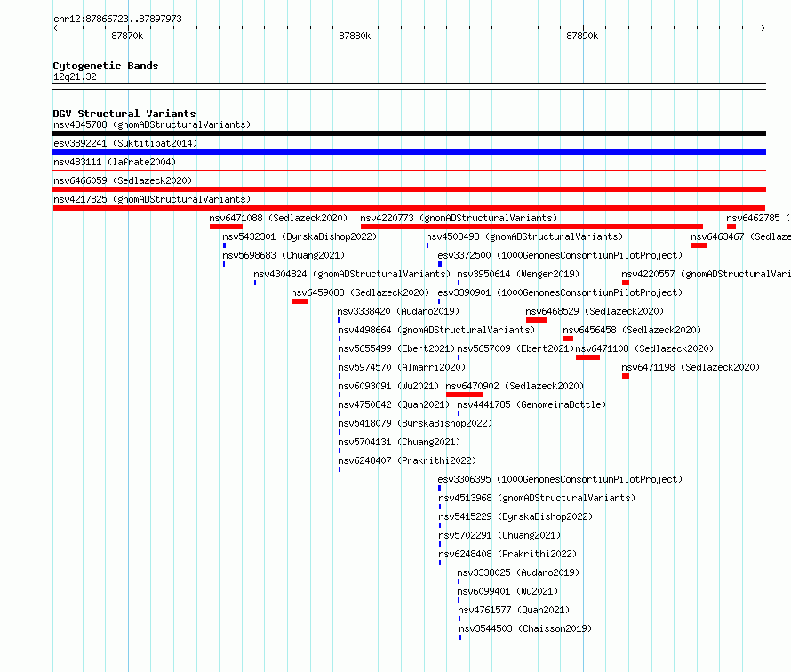Click the nsv6471198 red variant mark
Image resolution: width=791 pixels, height=672 pixels.
626,376
